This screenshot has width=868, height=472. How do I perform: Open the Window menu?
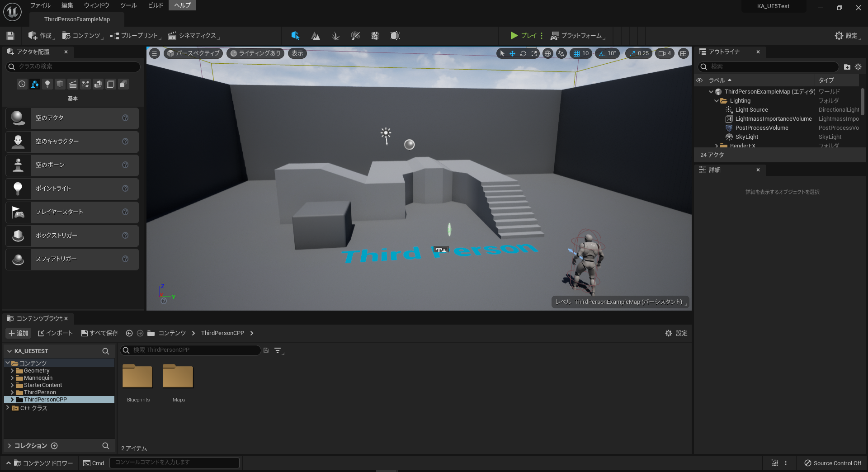click(x=96, y=5)
